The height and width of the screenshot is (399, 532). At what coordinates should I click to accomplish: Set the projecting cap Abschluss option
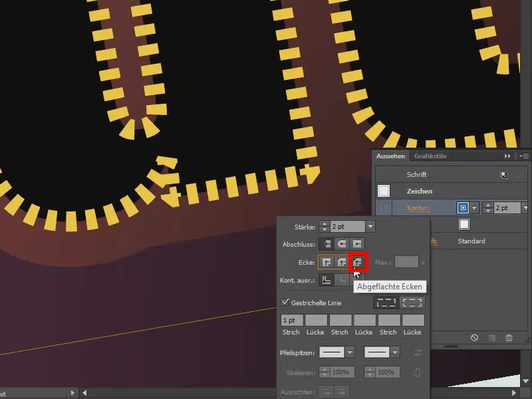(x=358, y=244)
